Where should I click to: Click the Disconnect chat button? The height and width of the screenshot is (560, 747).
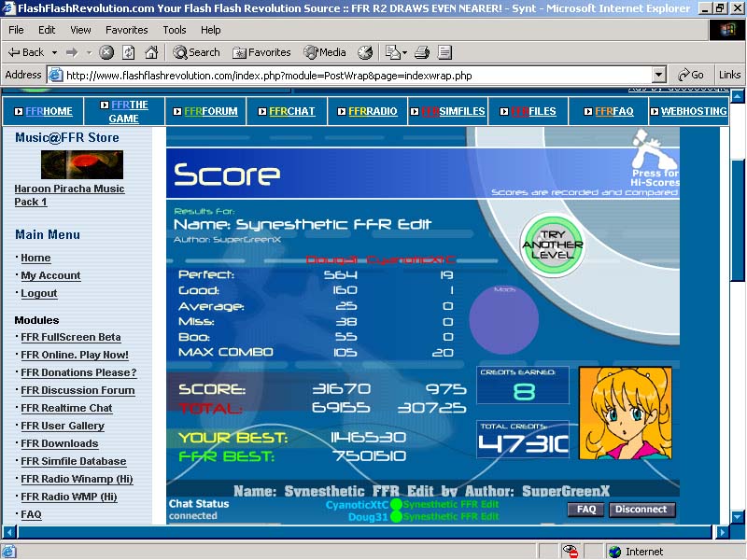641,510
